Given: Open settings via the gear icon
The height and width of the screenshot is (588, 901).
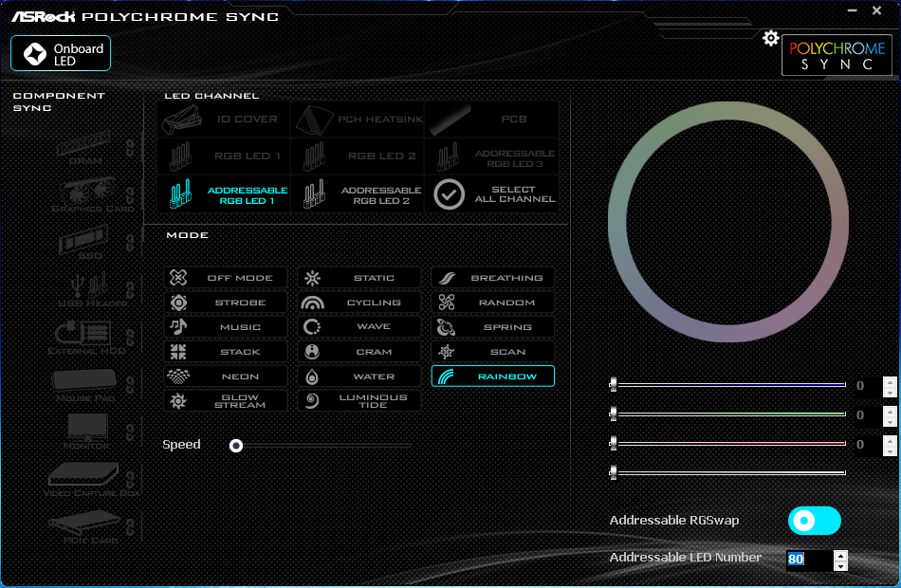Looking at the screenshot, I should (770, 39).
